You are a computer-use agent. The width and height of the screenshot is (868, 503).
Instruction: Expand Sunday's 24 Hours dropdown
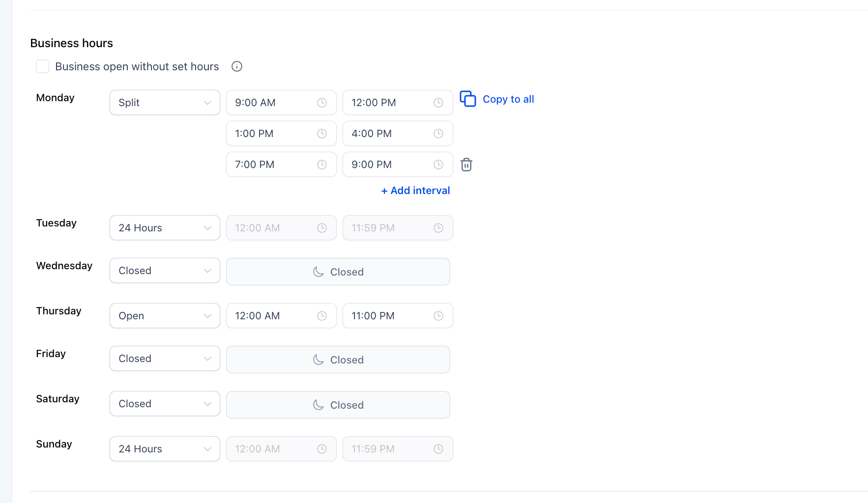165,449
